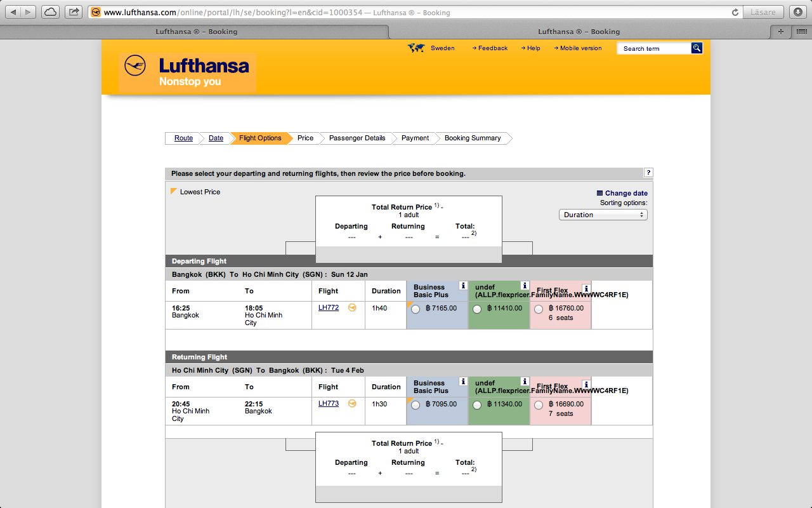Click the Lufthansa crane logo
Image resolution: width=812 pixels, height=508 pixels.
[x=135, y=65]
